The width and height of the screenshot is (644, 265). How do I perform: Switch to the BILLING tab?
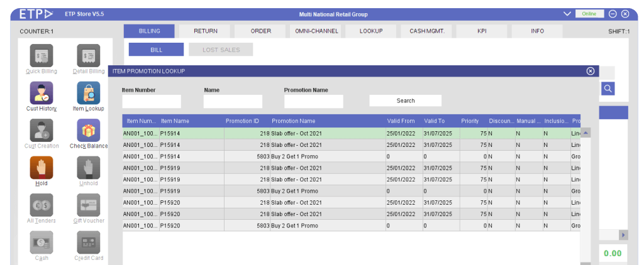pos(149,31)
